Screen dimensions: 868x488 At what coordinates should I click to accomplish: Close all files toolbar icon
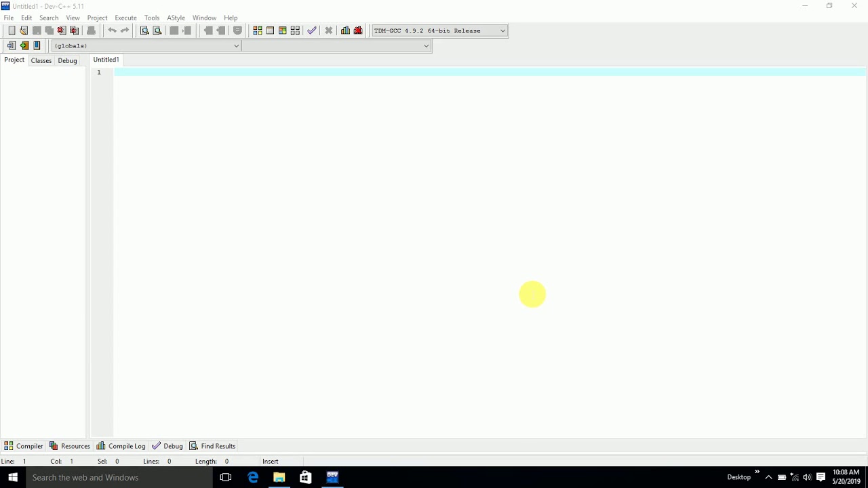(75, 30)
